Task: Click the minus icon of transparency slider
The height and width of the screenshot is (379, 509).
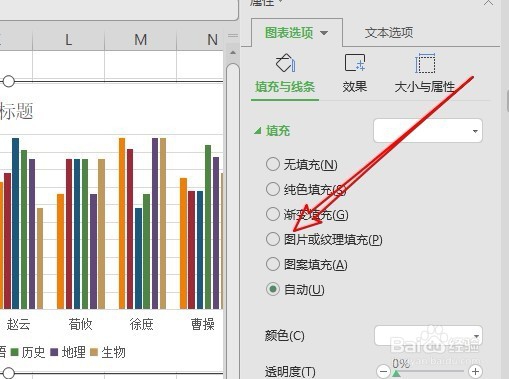Action: tap(383, 371)
